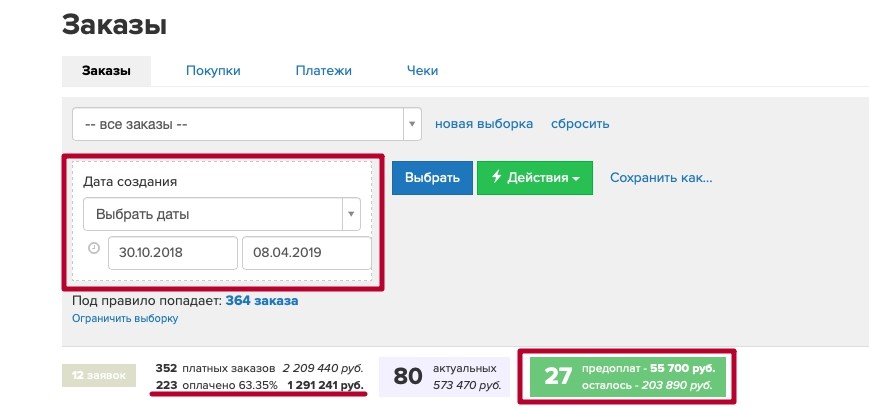Click the "80 актуальных" stats block
Screen dimensions: 869x409
(x=445, y=376)
